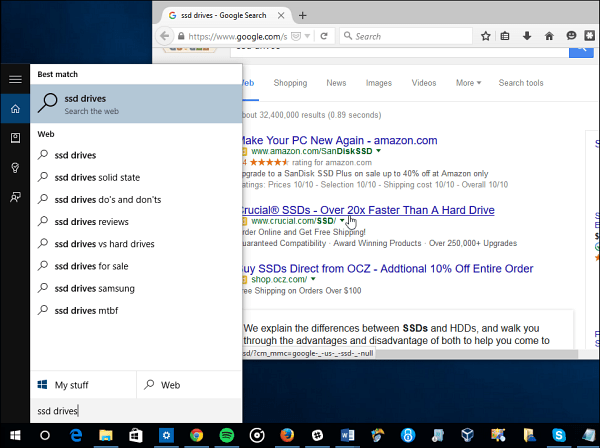Close the 'ssd drives - Google Search' tab
The width and height of the screenshot is (600, 448).
click(x=281, y=15)
